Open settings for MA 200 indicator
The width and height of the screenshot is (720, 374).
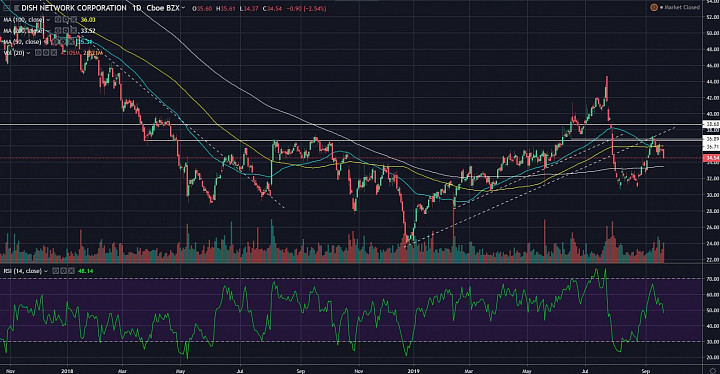pyautogui.click(x=66, y=30)
